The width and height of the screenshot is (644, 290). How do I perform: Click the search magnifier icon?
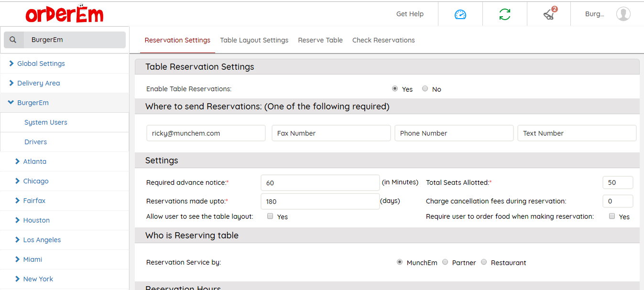click(x=13, y=40)
